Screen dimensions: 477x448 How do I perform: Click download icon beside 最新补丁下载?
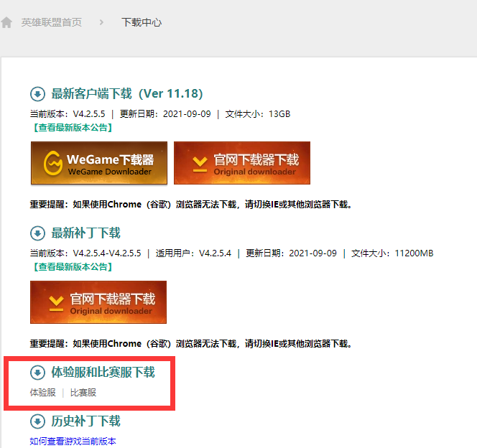pos(38,233)
